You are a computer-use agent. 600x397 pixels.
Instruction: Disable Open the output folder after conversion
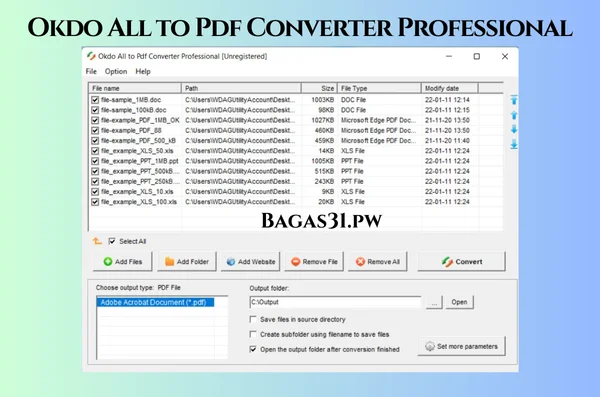click(253, 349)
